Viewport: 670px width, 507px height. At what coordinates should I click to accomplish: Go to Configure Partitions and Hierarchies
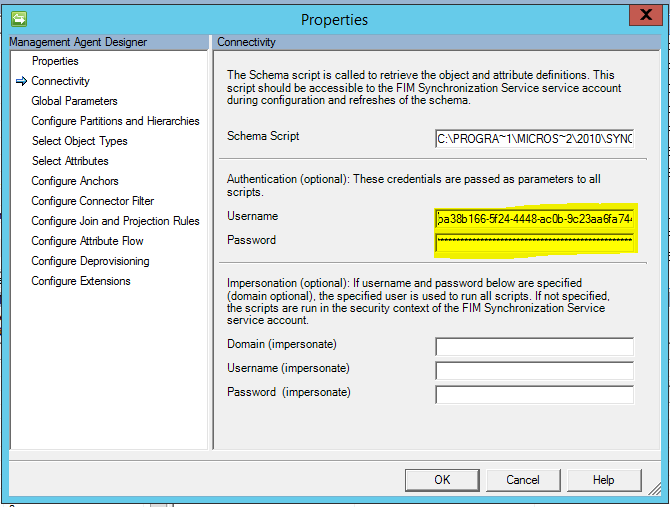point(115,121)
